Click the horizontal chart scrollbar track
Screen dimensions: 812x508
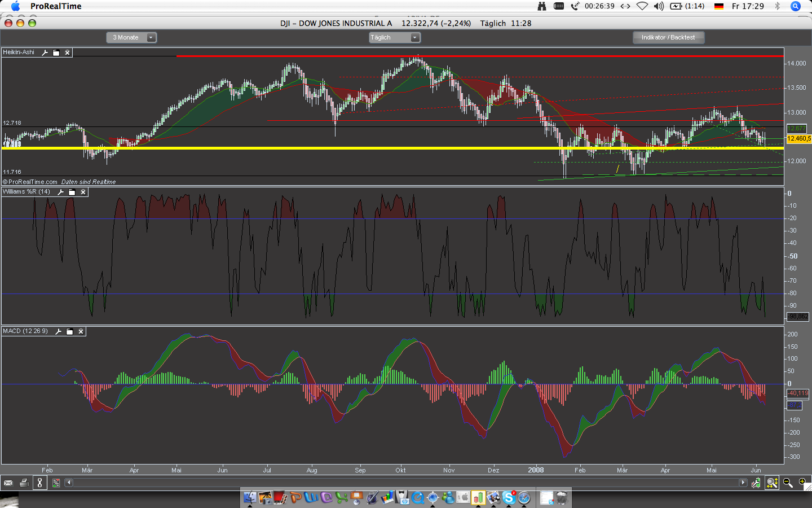click(395, 483)
